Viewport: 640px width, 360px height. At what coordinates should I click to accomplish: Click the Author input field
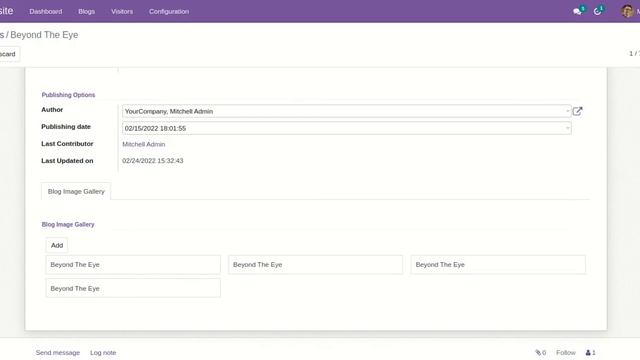347,111
